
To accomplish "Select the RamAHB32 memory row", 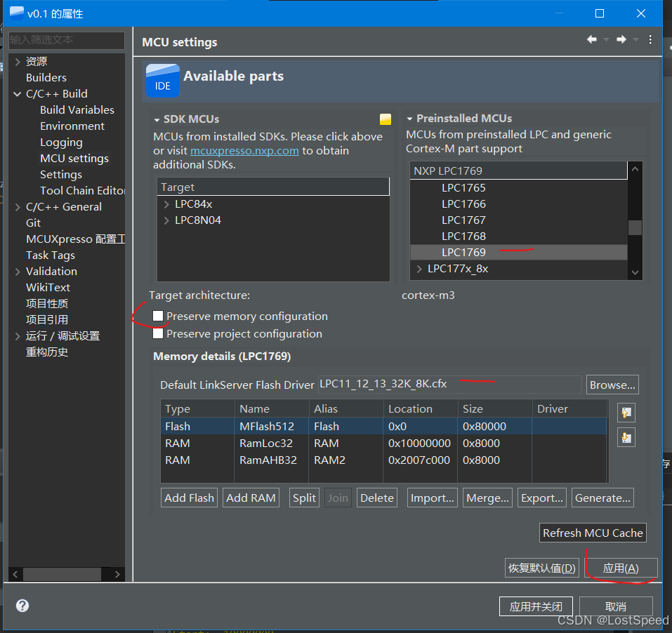I will [x=384, y=460].
